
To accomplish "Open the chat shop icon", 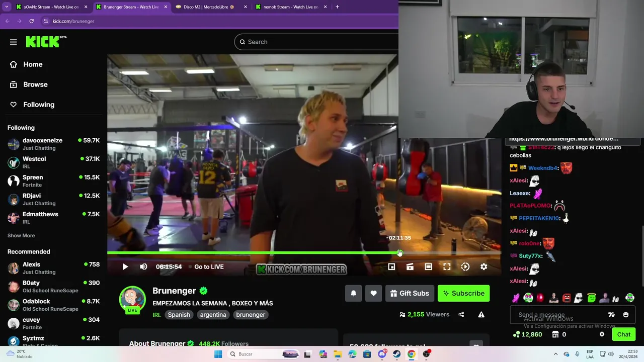I will click(555, 334).
